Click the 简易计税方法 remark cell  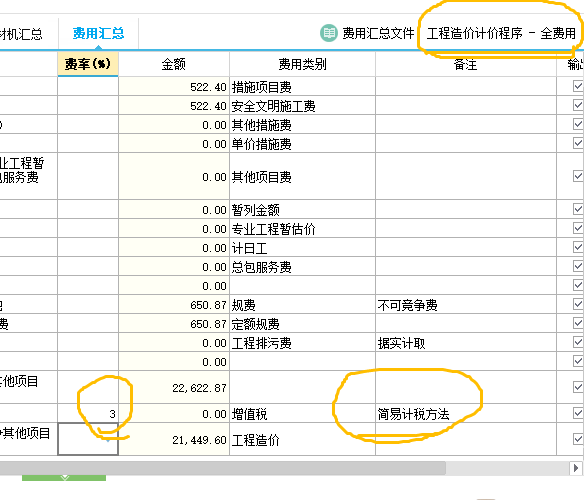click(x=466, y=414)
